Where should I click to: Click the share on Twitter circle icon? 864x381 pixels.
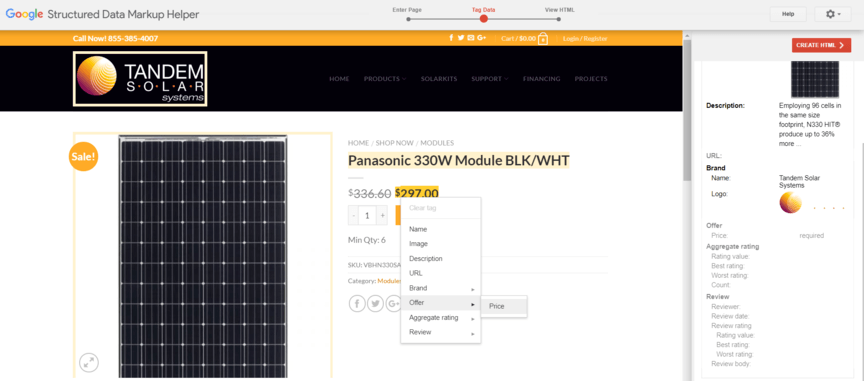[375, 303]
